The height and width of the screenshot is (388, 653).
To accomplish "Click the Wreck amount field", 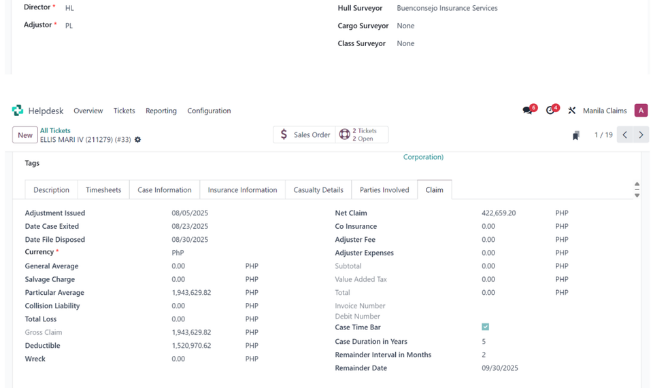I will pos(178,359).
